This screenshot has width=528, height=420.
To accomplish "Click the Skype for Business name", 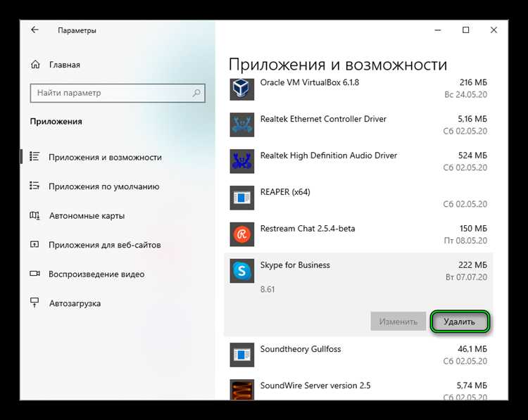I will (x=295, y=265).
